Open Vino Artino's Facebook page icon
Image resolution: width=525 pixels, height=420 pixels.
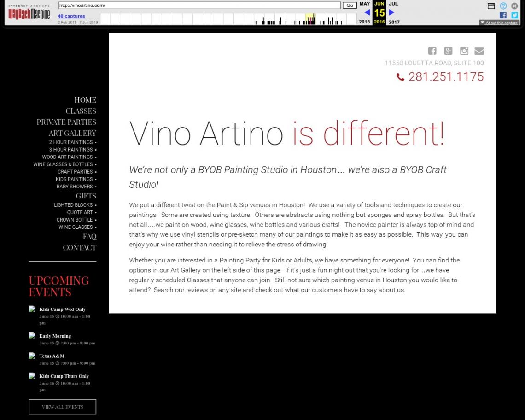tap(432, 51)
